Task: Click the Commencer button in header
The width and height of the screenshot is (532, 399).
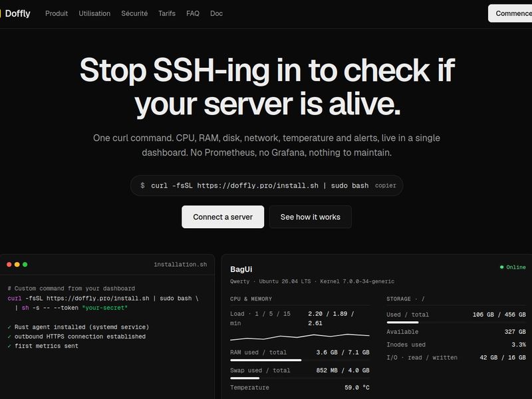Action: (510, 13)
